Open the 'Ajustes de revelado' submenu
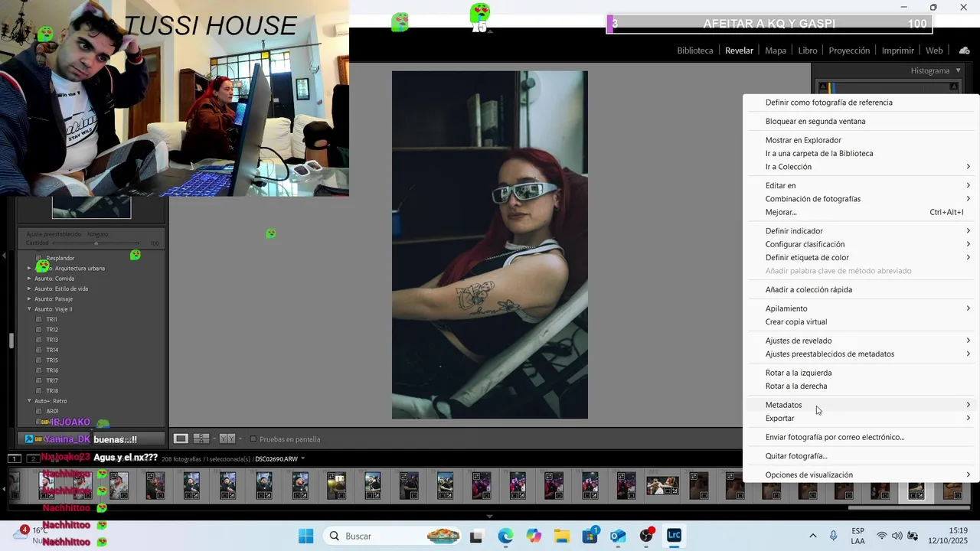This screenshot has width=980, height=551. point(861,341)
